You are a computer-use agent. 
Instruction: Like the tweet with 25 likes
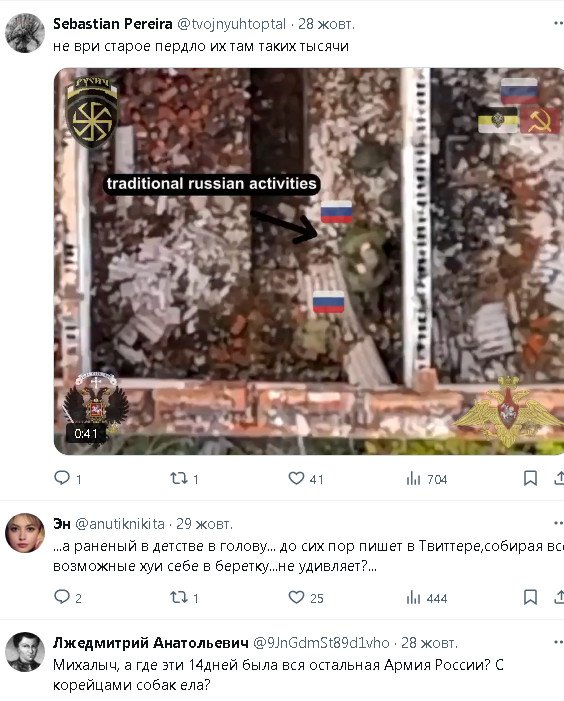(x=296, y=597)
